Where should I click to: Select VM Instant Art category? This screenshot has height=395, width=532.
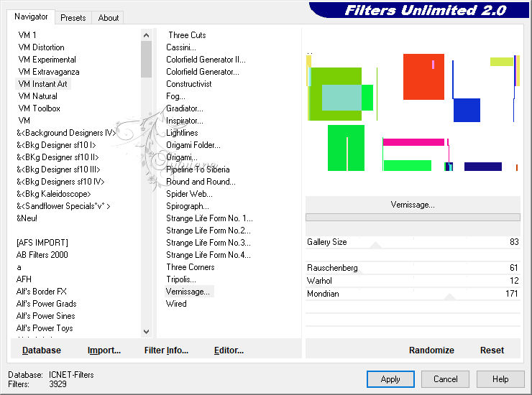[42, 84]
